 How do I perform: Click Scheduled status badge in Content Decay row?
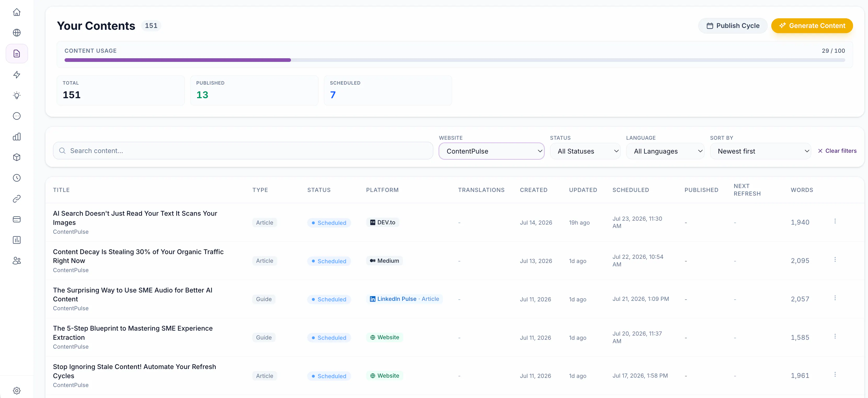[329, 261]
